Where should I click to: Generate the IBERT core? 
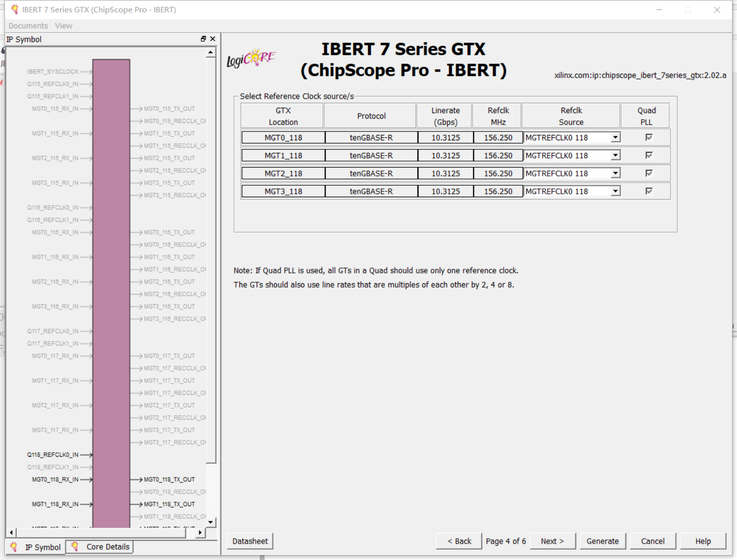point(602,541)
